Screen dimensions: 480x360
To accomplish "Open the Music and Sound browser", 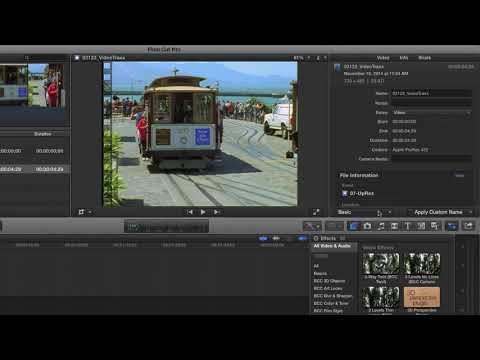I will click(x=381, y=226).
